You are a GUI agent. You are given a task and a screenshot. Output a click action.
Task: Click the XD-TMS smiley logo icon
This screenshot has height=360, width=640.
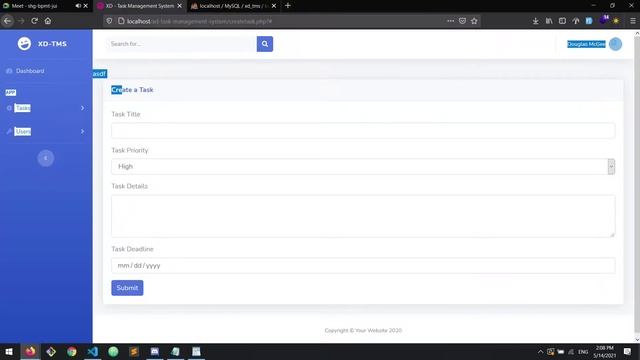pos(24,44)
